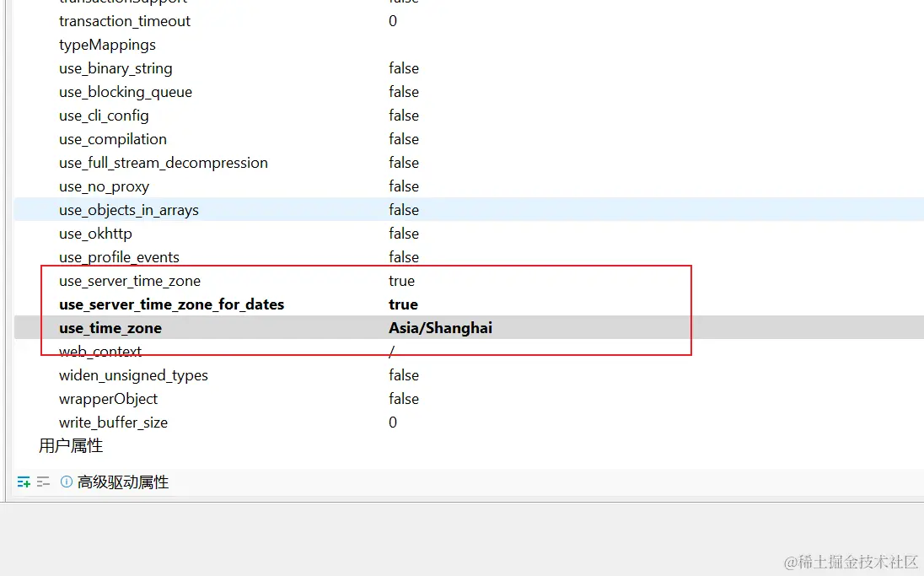Screen dimensions: 924x576
Task: Select the use_no_proxy property
Action: coord(104,186)
